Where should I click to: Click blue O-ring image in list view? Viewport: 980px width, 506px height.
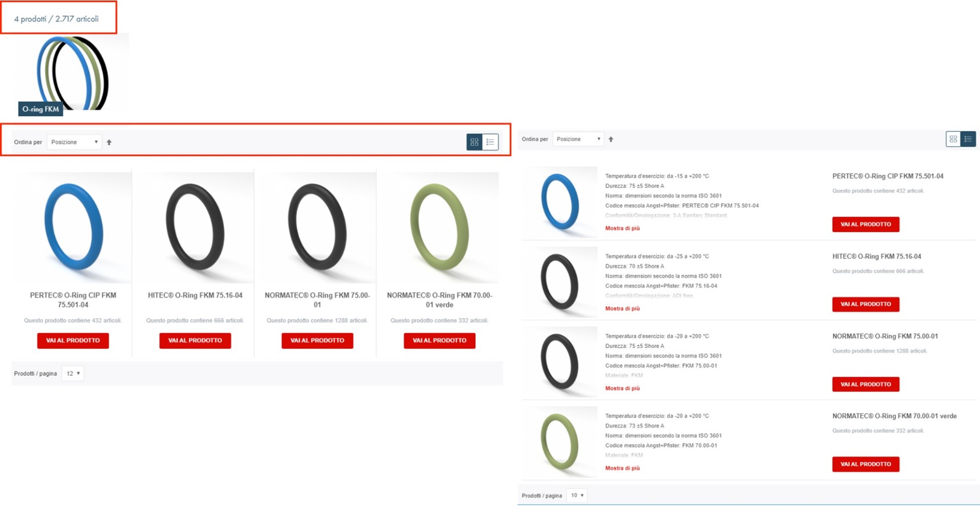pos(560,202)
